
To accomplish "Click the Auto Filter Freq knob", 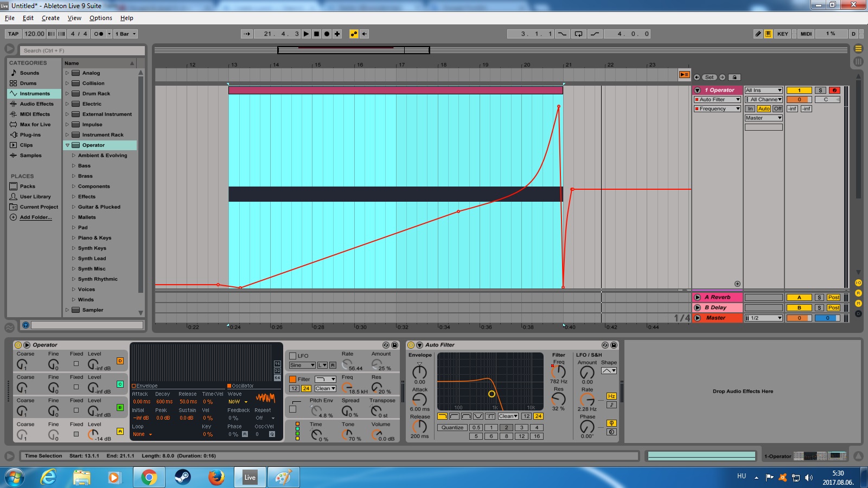I will pyautogui.click(x=558, y=372).
